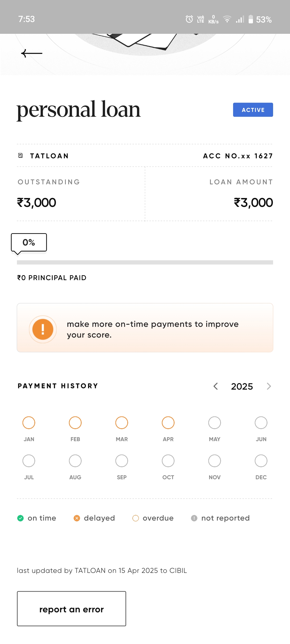Tap the green on time legend icon
This screenshot has width=290, height=644.
click(20, 518)
